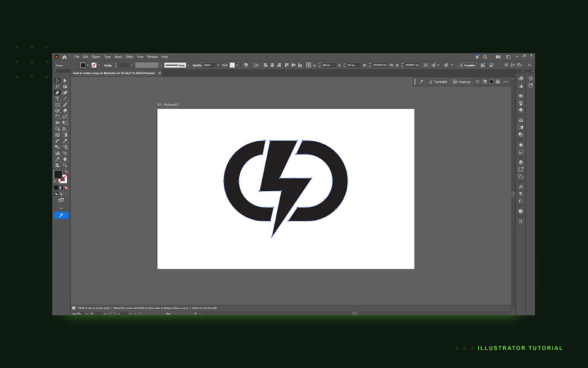Screen dimensions: 588x368
Task: Open Stroke panel icon in right dock
Action: tap(521, 120)
